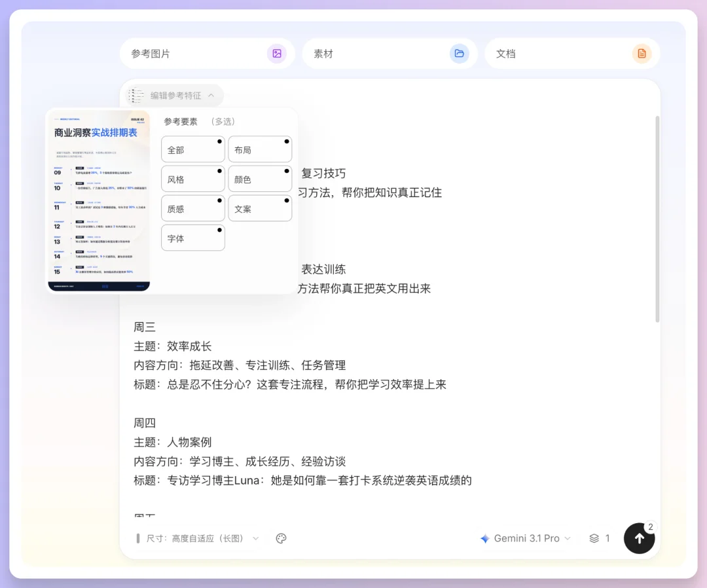Click the 商业洞察实战排期表 thumbnail

[x=98, y=200]
